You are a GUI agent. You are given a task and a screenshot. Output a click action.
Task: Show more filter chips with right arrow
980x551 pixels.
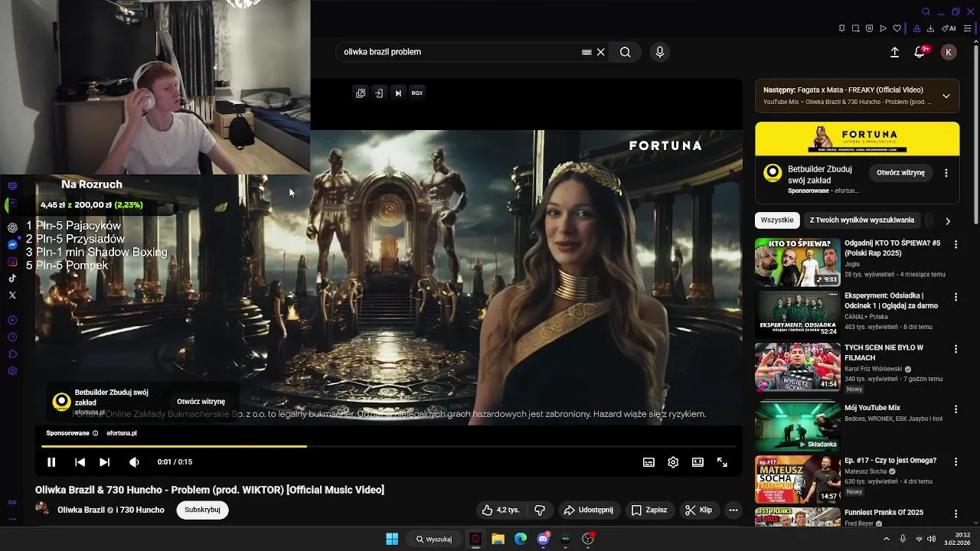(948, 221)
